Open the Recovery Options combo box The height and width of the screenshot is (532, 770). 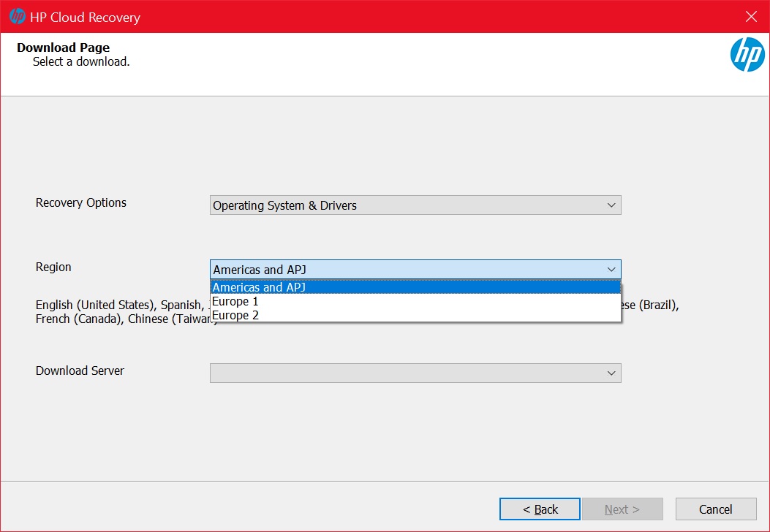click(x=415, y=205)
